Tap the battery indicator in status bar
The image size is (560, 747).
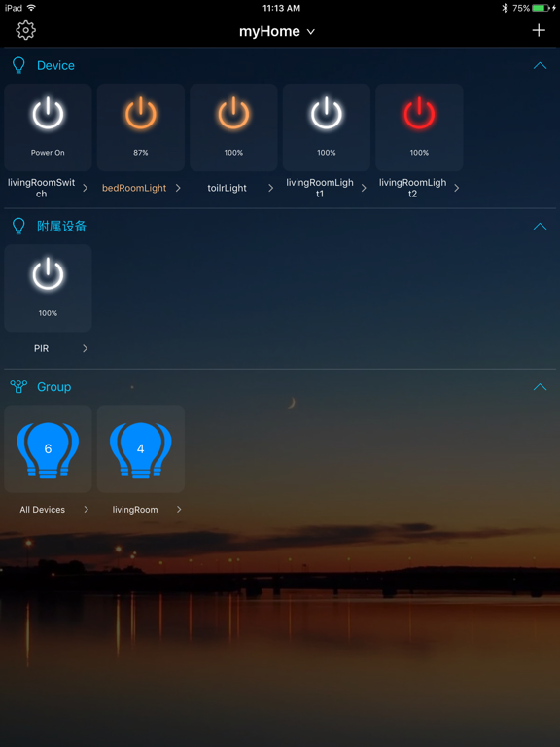point(541,8)
